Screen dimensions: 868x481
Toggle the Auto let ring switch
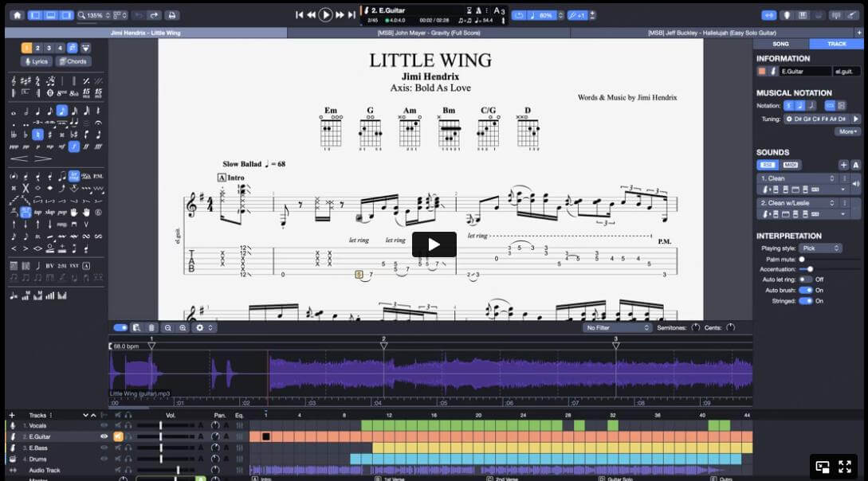806,280
